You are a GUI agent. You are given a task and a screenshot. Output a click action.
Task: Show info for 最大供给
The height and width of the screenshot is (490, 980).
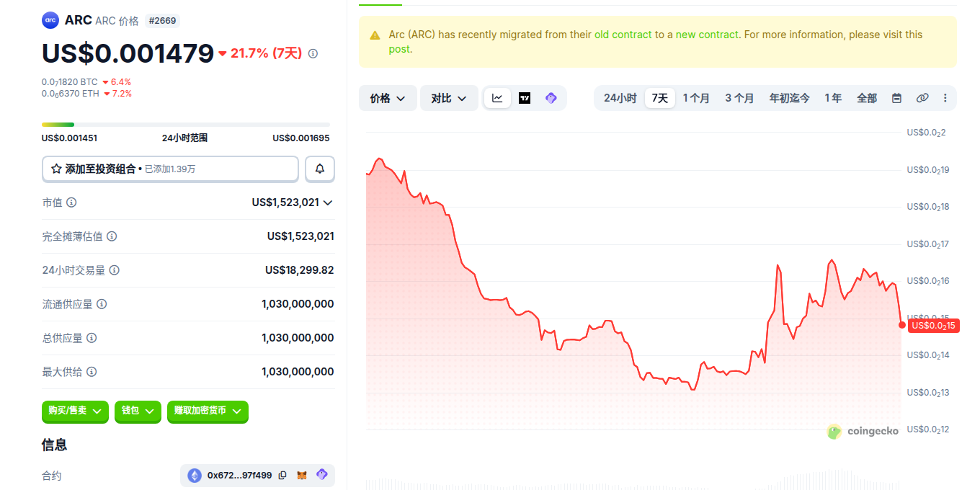[x=92, y=372]
